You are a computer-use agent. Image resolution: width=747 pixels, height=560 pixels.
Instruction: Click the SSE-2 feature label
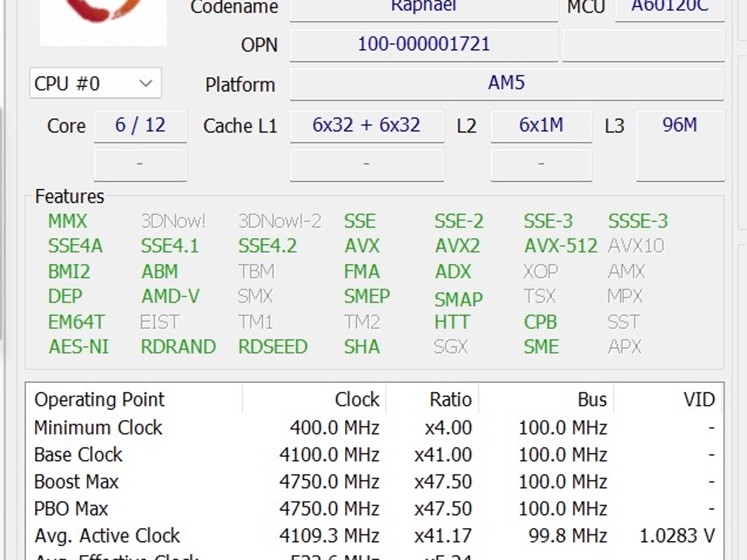pos(459,221)
